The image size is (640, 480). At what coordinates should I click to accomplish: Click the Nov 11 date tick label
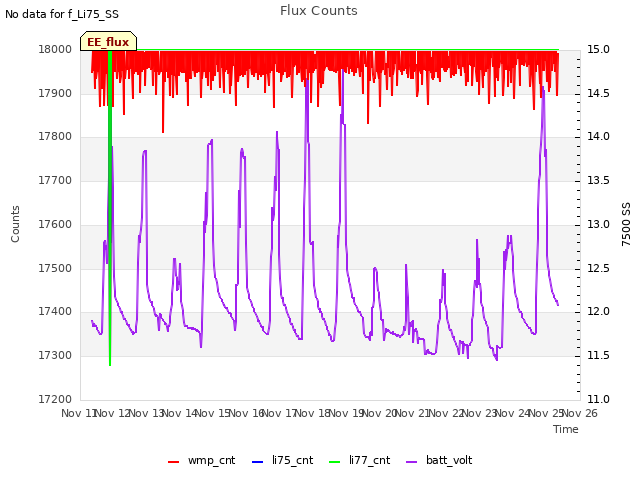(78, 413)
